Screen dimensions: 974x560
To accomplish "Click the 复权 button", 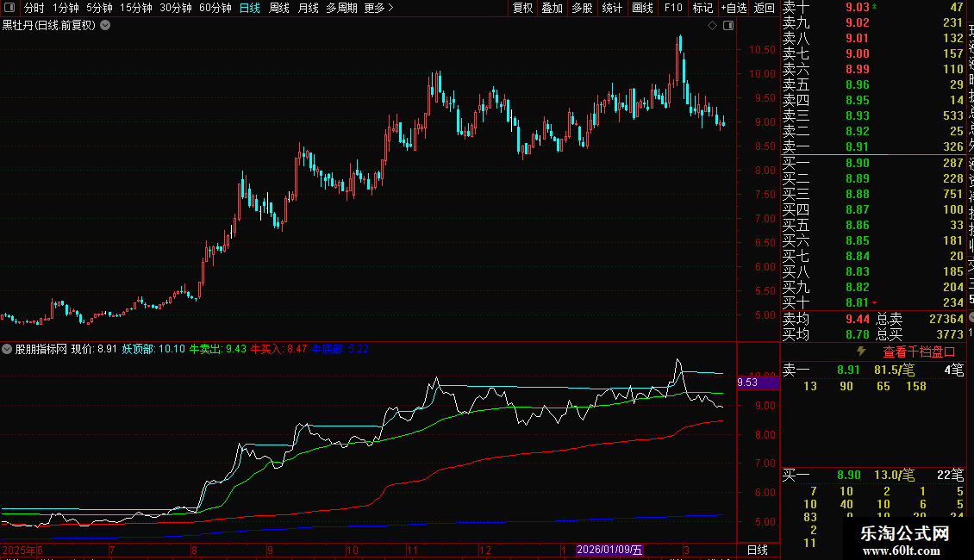I will click(522, 8).
